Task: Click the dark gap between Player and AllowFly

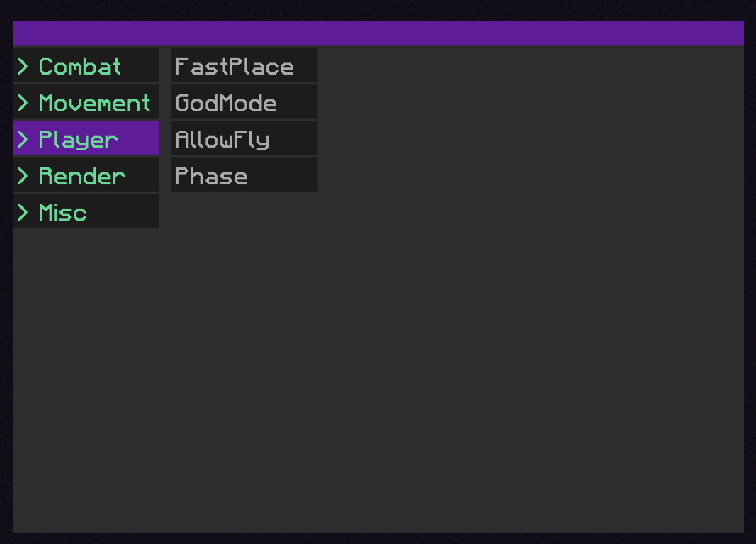Action: click(x=165, y=138)
